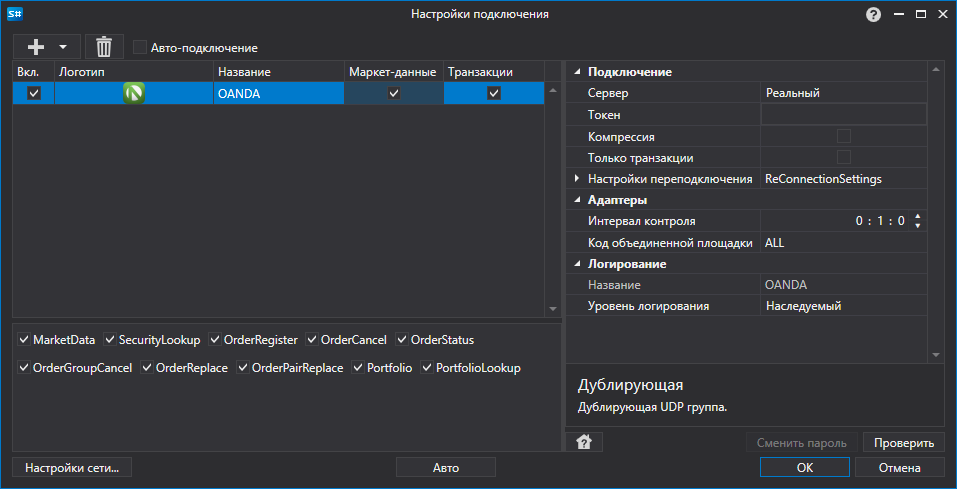Viewport: 957px width, 489px height.
Task: Sort by Логотип column header
Action: point(134,72)
